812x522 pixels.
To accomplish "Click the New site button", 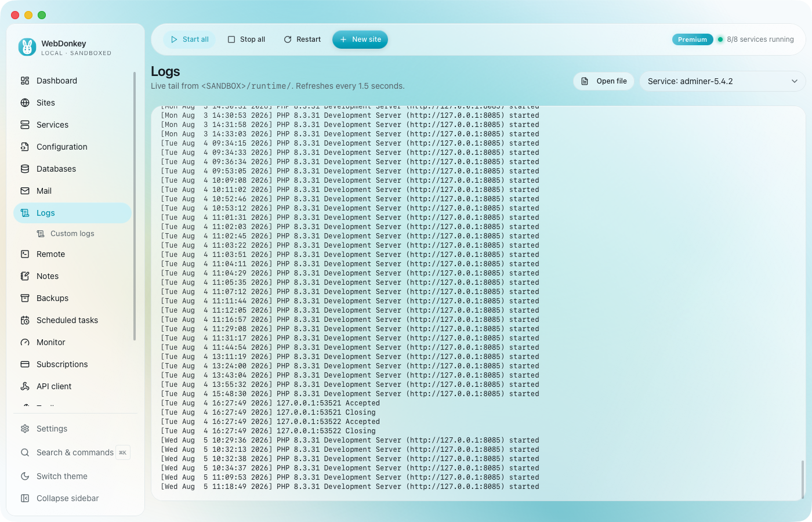I will (360, 39).
